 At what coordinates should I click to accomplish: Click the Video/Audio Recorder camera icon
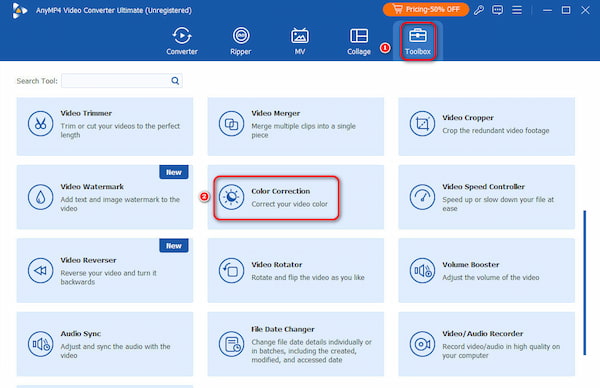(x=422, y=344)
